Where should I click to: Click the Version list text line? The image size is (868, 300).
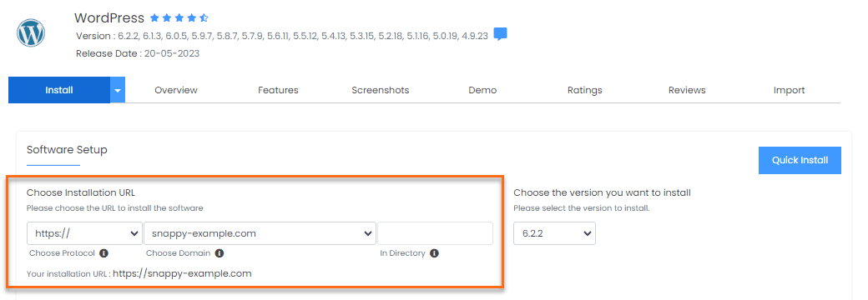[282, 36]
